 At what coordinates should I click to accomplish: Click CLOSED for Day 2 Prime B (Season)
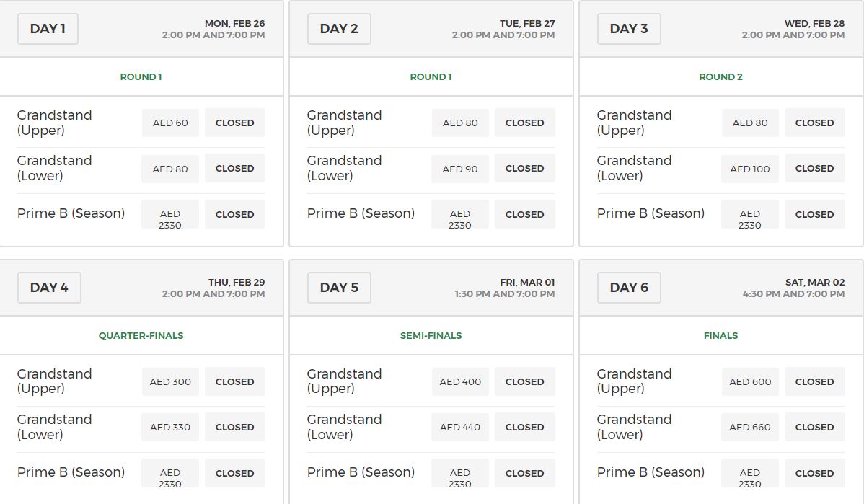point(524,214)
